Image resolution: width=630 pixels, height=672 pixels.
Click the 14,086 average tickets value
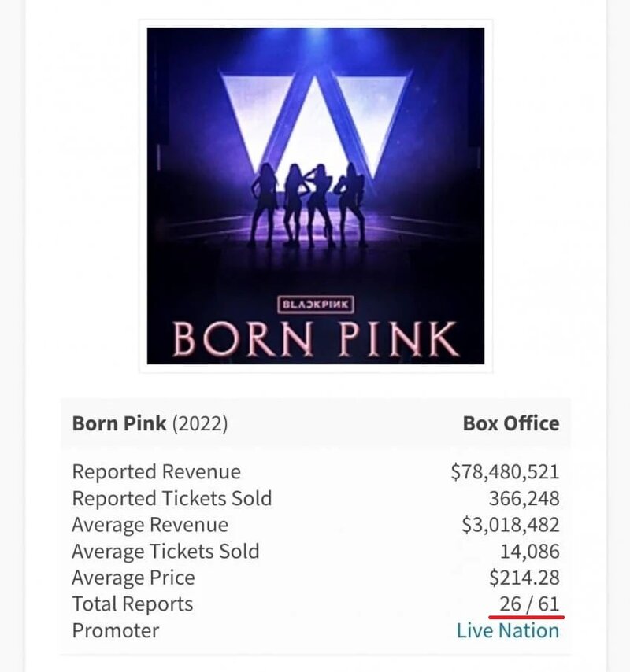pyautogui.click(x=529, y=552)
